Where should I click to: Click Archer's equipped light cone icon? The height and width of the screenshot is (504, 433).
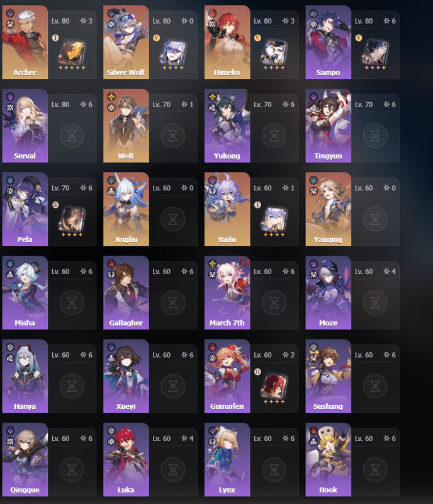[72, 52]
